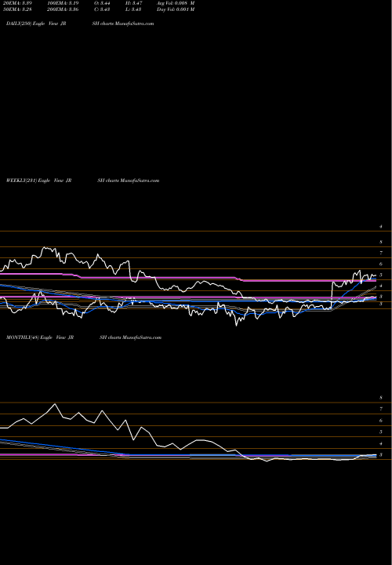Click 'charts MunafaSutra.com' beside the MONTHLY title
392x565 pixels.
[136, 337]
